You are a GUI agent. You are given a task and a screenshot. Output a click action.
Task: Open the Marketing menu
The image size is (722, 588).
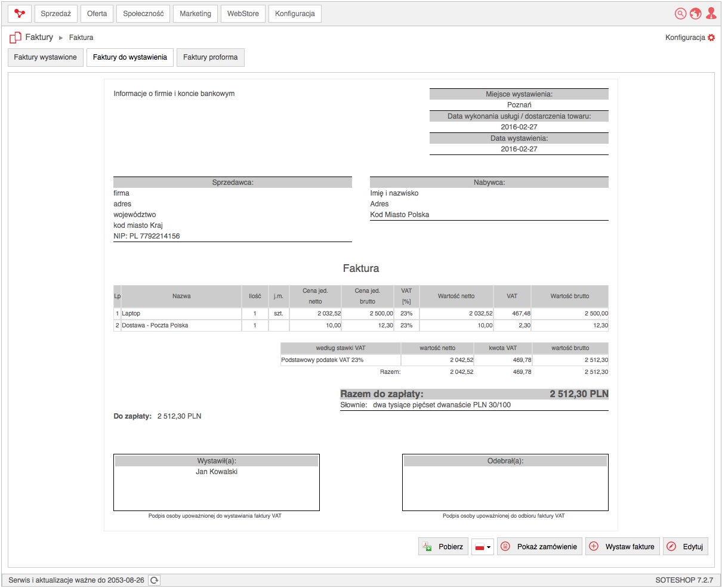point(196,14)
